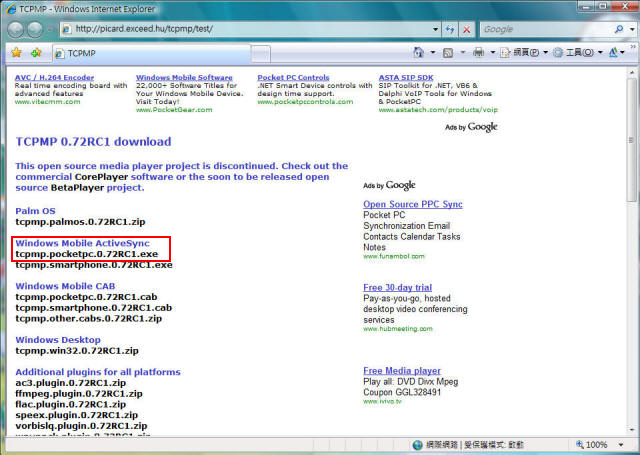Click the toolbar overflow chevron icon

[633, 47]
